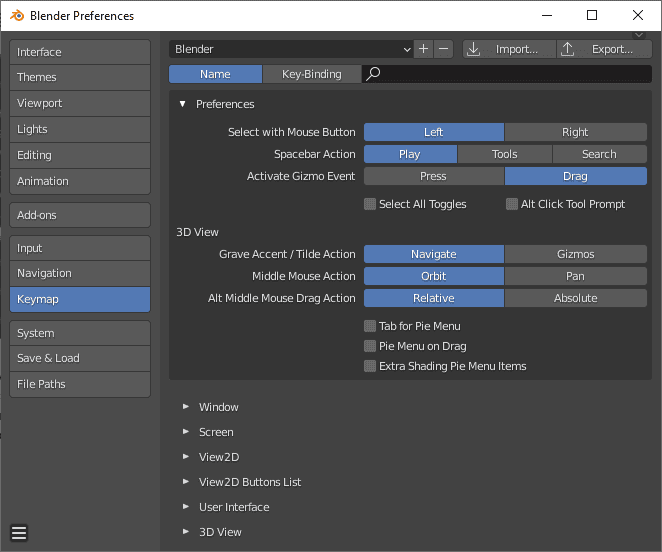
Task: Enable Tab for Pie Menu
Action: [x=370, y=326]
